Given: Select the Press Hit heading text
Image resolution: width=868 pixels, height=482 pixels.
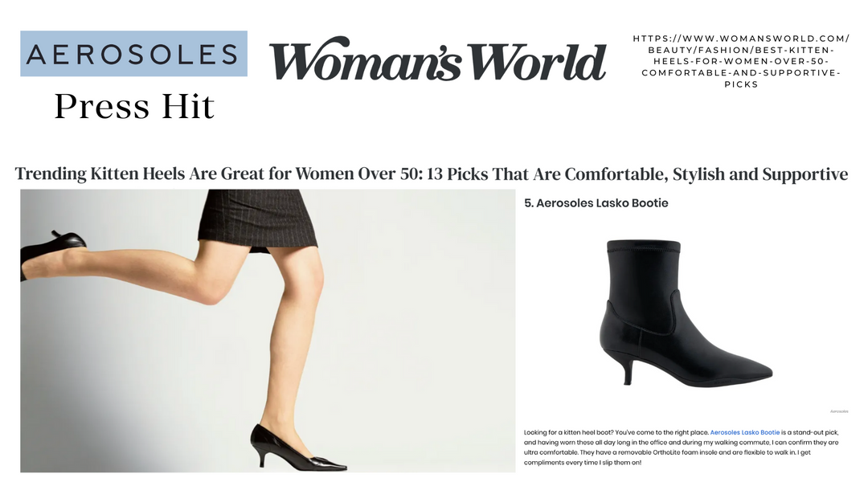Looking at the screenshot, I should pyautogui.click(x=134, y=106).
